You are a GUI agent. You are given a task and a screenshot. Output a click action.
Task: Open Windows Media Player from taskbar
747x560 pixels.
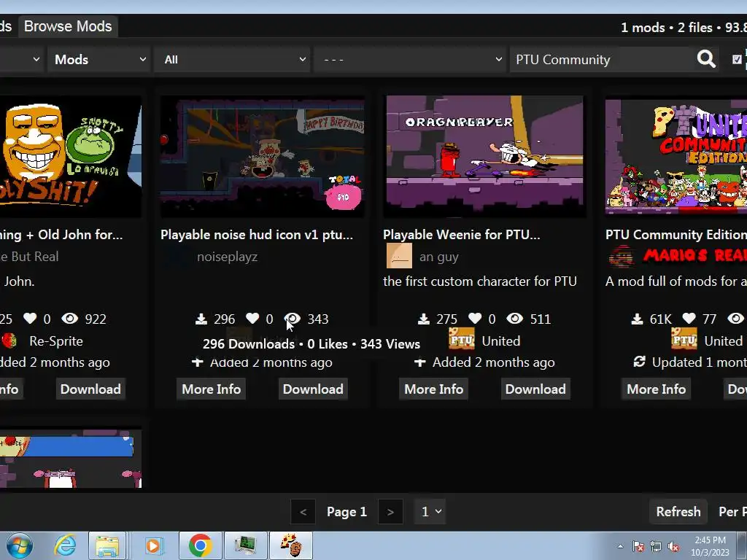pos(153,545)
